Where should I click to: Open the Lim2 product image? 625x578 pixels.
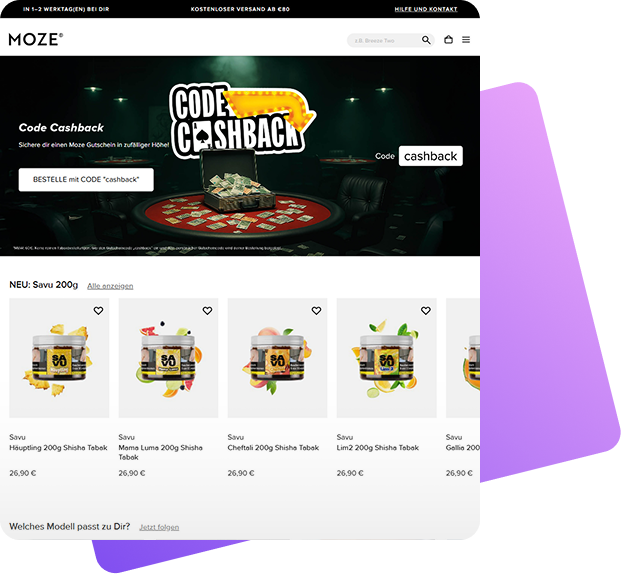(x=387, y=358)
